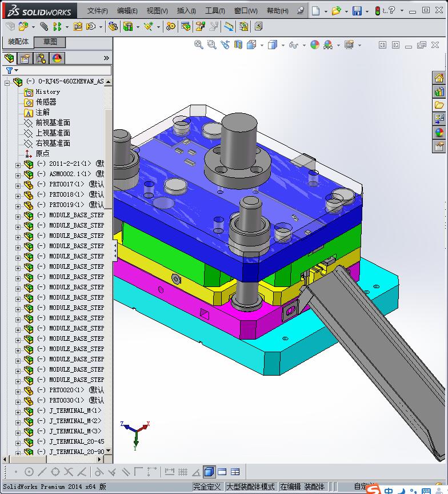Screen dimensions: 448x494
Task: Toggle the shaded cube button on bottom toolbar
Action: coord(209,472)
